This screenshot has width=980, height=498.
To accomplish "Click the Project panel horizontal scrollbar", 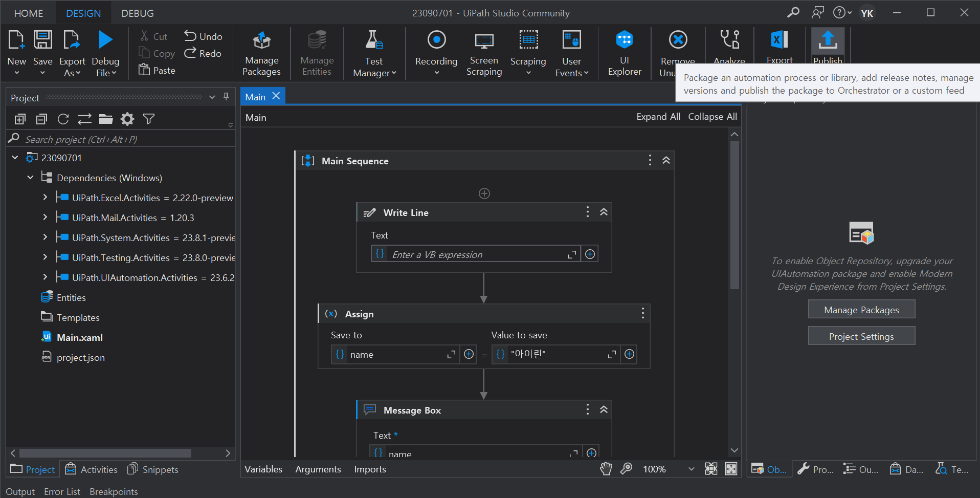I will pyautogui.click(x=105, y=453).
